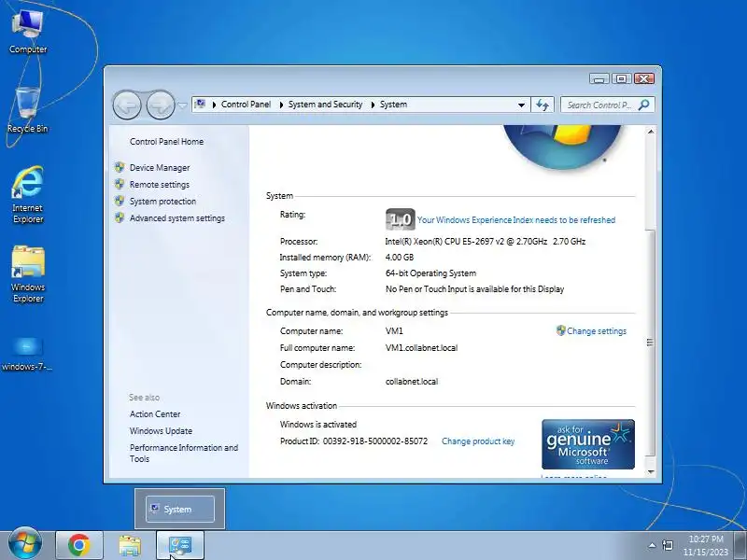This screenshot has width=747, height=560.
Task: Click the System breadcrumb item
Action: tap(393, 105)
